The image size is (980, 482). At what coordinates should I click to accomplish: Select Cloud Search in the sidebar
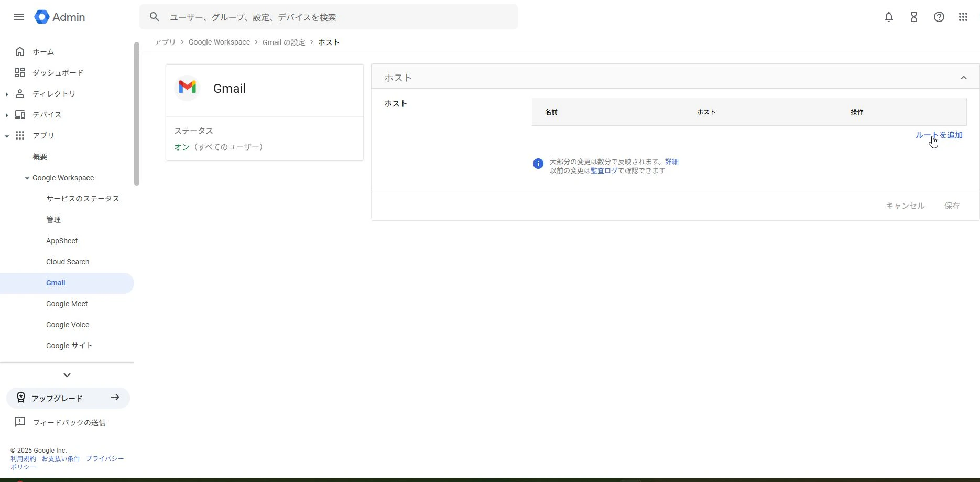[68, 262]
